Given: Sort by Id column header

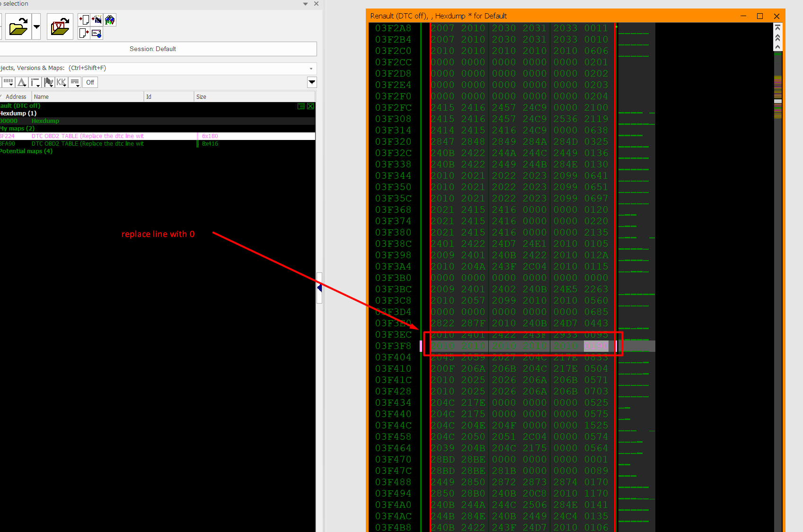Looking at the screenshot, I should (x=168, y=96).
